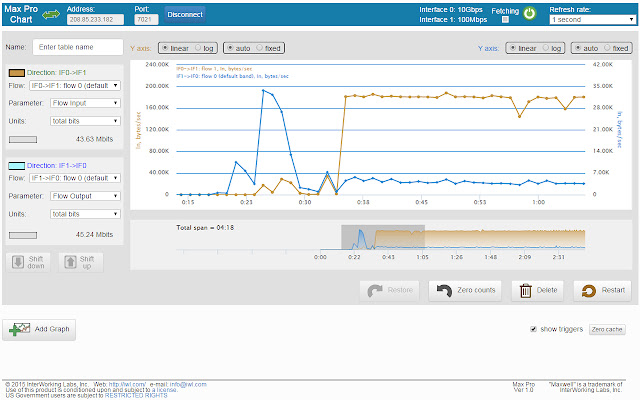
Task: Open the iwl.com web link
Action: [127, 384]
